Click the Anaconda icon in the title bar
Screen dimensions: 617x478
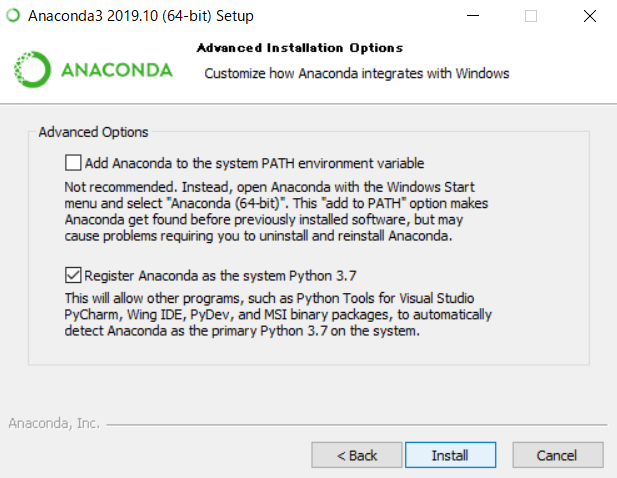tap(13, 16)
